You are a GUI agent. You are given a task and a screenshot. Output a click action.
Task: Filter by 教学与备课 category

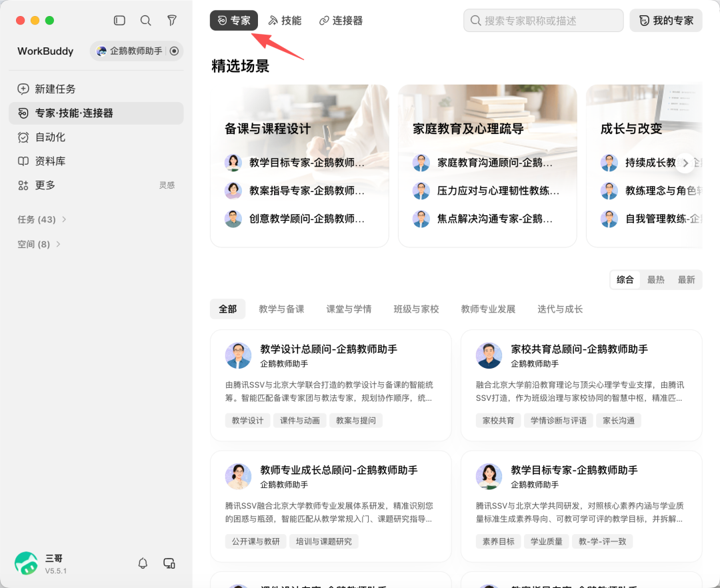(281, 309)
